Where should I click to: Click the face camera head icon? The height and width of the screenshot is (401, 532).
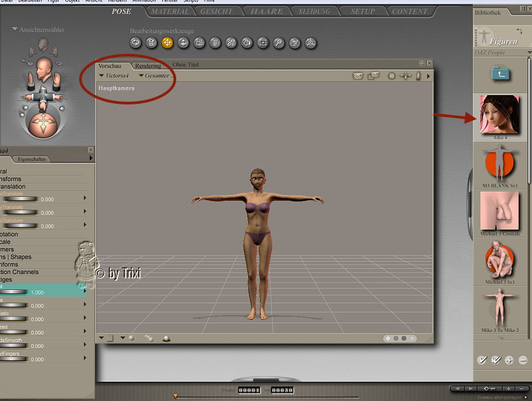click(x=43, y=44)
